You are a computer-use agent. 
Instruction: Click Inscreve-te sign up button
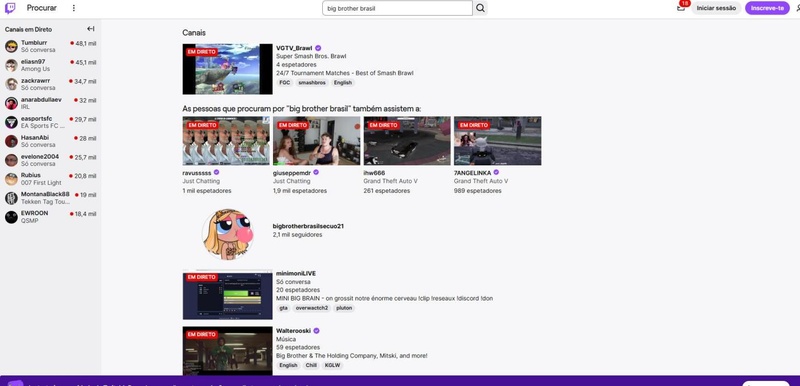[767, 8]
